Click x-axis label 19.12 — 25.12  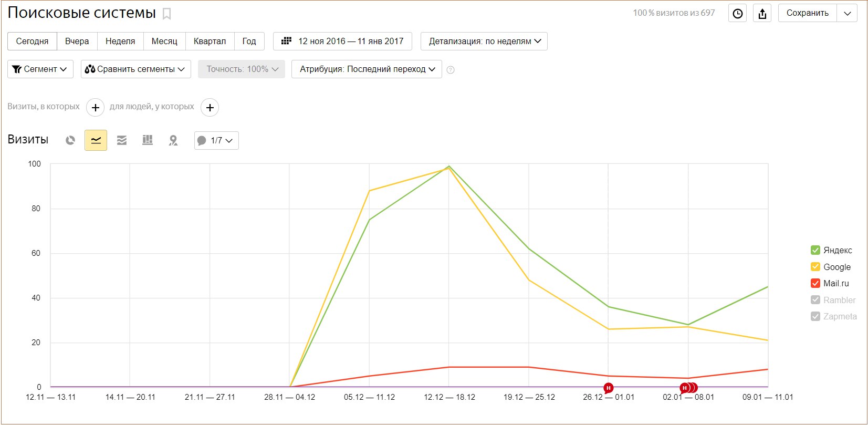[x=529, y=397]
